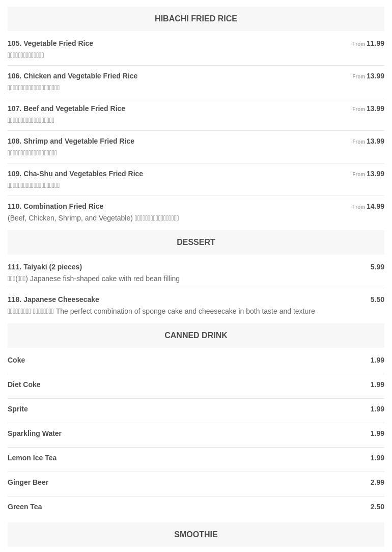Select Ginger Beer drink

coord(195,482)
